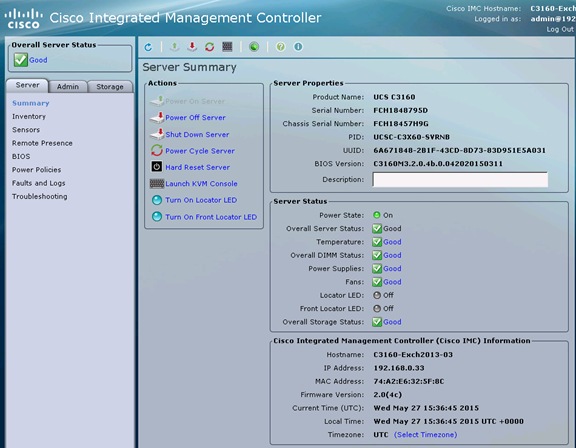Image resolution: width=576 pixels, height=448 pixels.
Task: Click the MAC address 74:A2:E6:32:5F:8C
Action: (408, 381)
